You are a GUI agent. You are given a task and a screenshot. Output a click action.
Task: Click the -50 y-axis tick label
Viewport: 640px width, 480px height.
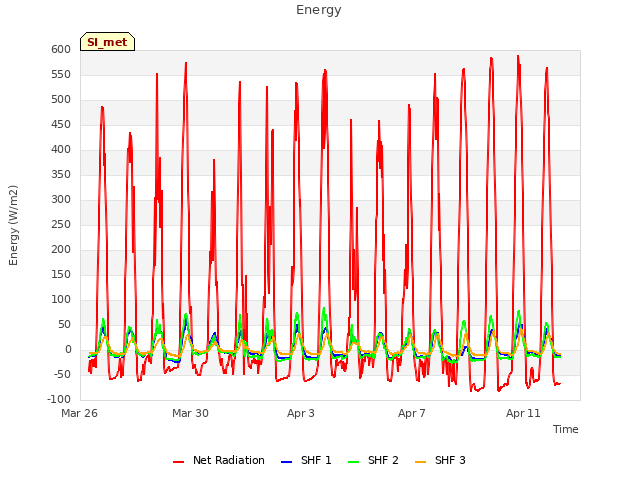[63, 374]
